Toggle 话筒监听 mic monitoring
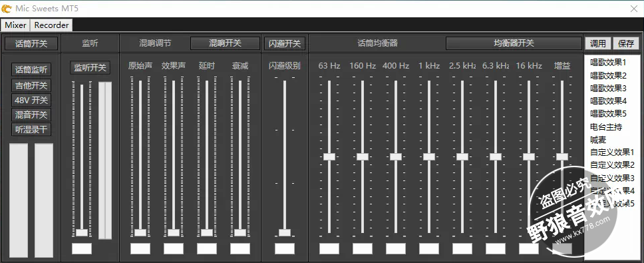The width and height of the screenshot is (644, 263). pyautogui.click(x=31, y=69)
